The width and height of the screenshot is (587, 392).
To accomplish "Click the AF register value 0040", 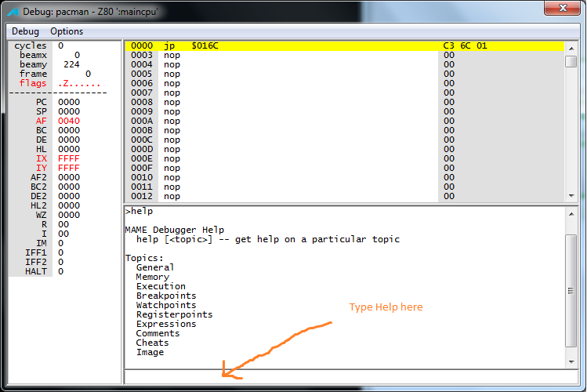I will (x=69, y=121).
